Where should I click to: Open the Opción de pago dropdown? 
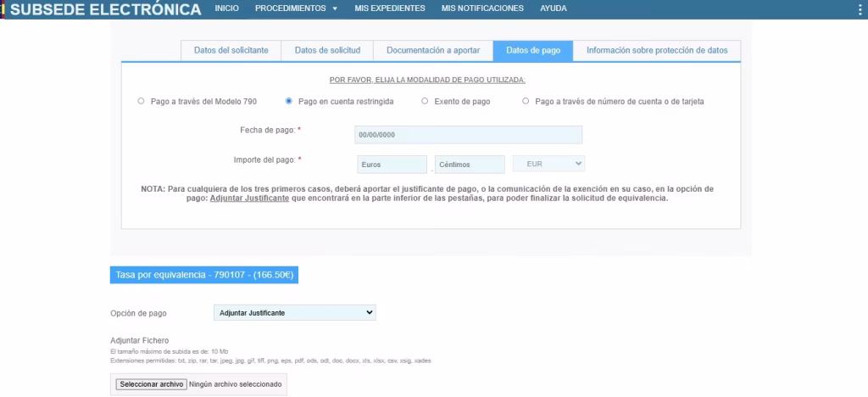(294, 313)
